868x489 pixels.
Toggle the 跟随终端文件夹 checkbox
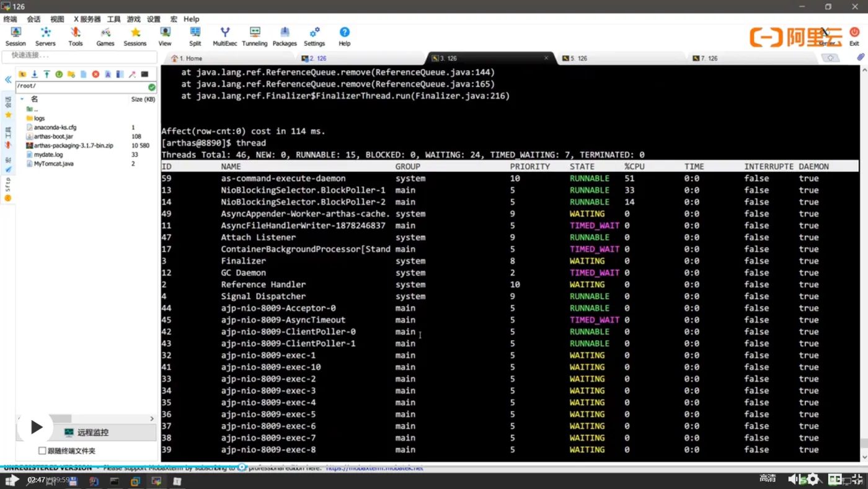(42, 451)
